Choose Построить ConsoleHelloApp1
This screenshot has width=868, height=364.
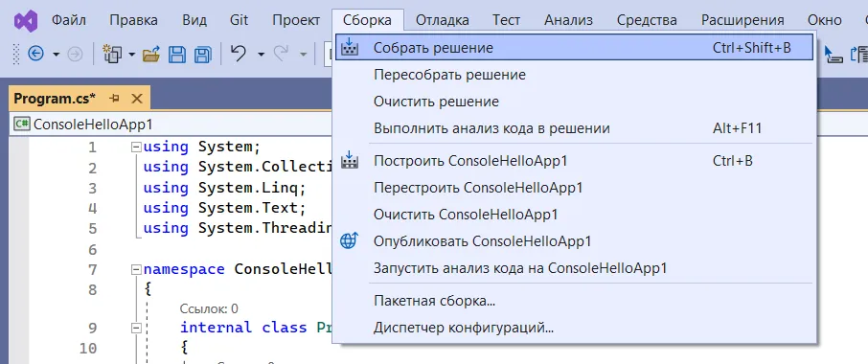(x=574, y=161)
